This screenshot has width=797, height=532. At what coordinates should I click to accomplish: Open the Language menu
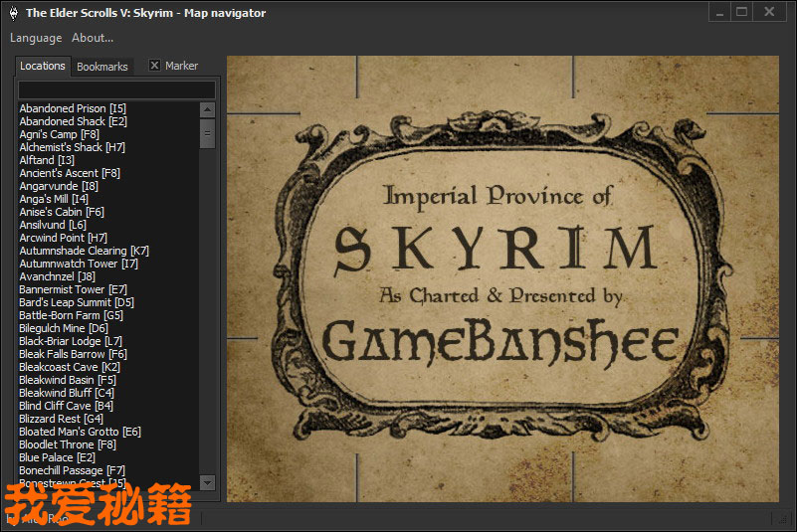(x=36, y=38)
